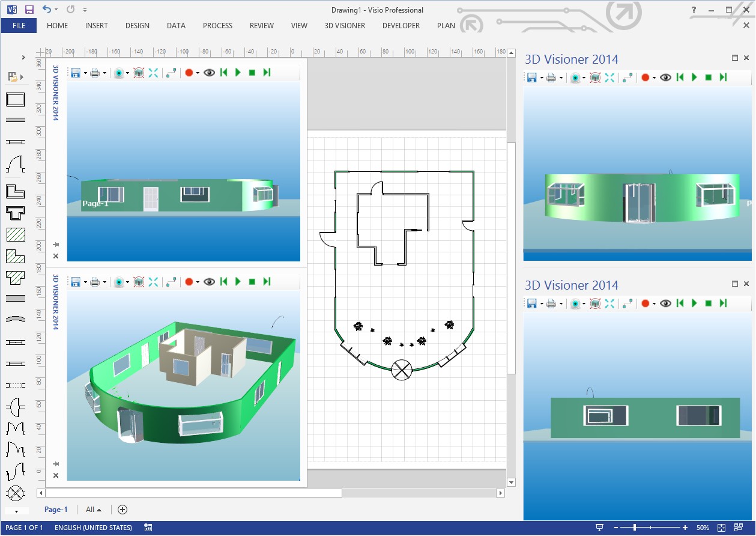
Task: Click the save icon in upper floating 3D Visioner window
Action: tap(532, 78)
